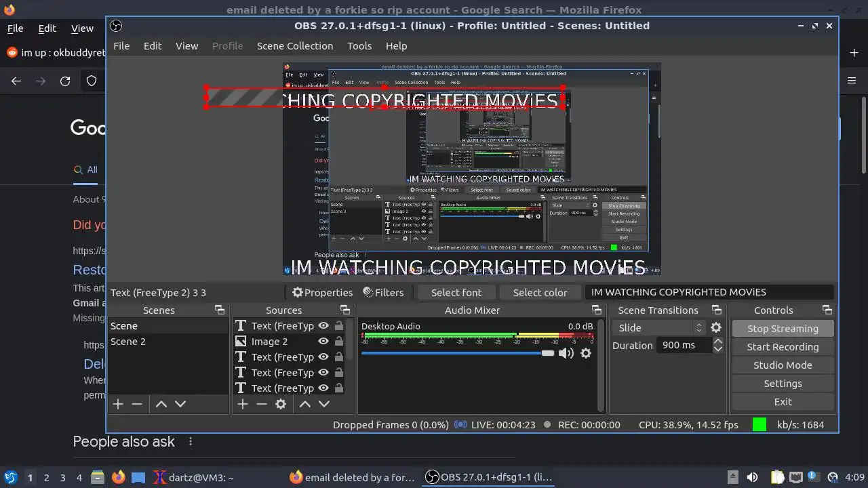Image resolution: width=868 pixels, height=488 pixels.
Task: Remove selected scene with minus icon
Action: point(137,404)
